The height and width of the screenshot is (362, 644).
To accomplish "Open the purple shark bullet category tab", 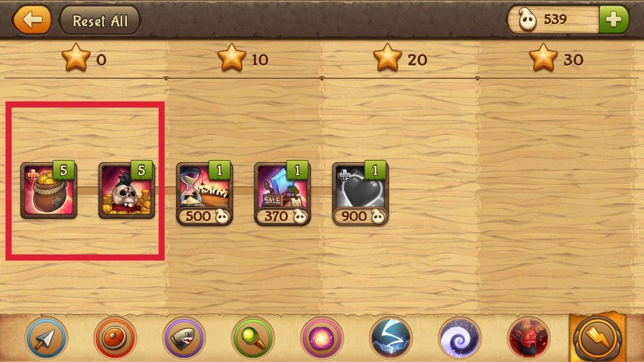I will [184, 338].
